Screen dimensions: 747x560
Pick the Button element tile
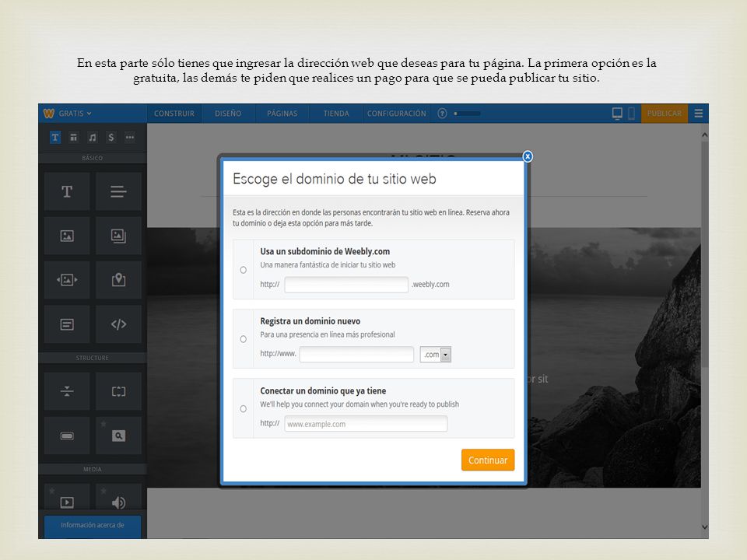click(67, 436)
